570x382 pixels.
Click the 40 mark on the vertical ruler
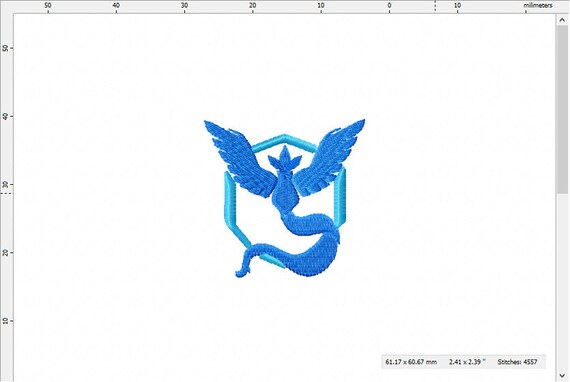pyautogui.click(x=5, y=116)
